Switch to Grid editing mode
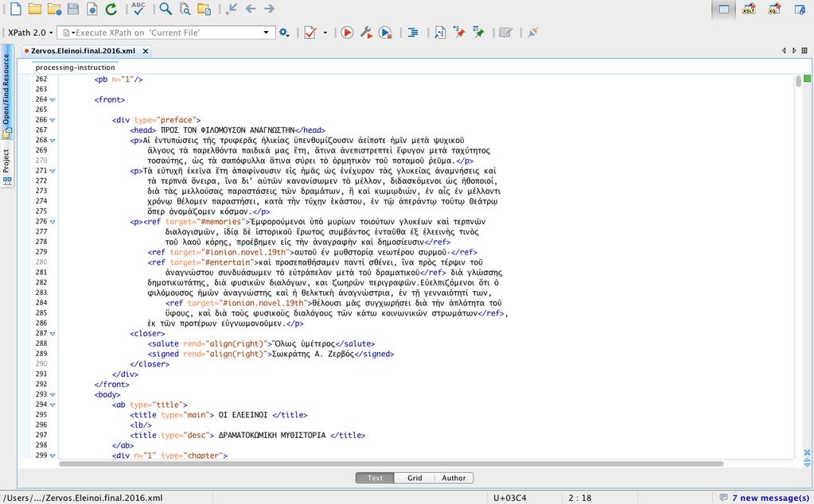This screenshot has height=504, width=814. click(x=415, y=478)
